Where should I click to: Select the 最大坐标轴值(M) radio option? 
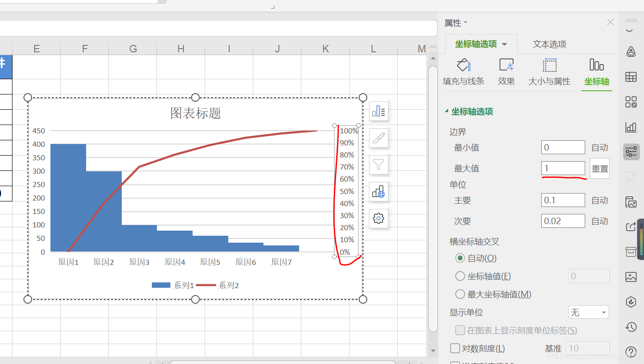coord(460,294)
